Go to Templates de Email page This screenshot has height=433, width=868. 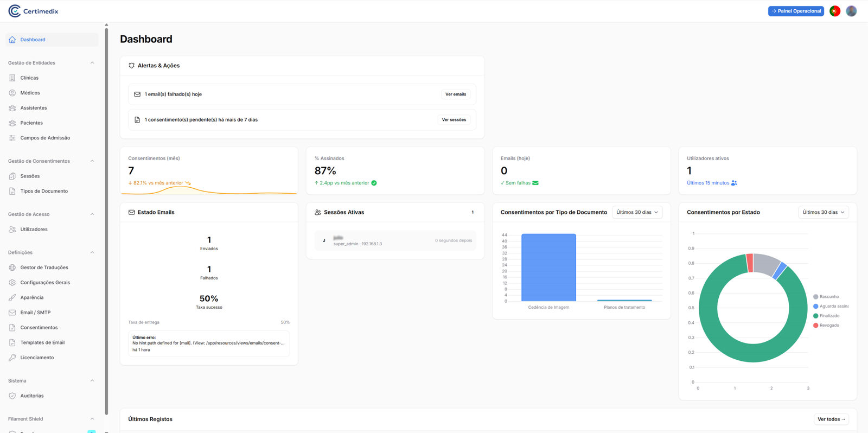point(42,343)
